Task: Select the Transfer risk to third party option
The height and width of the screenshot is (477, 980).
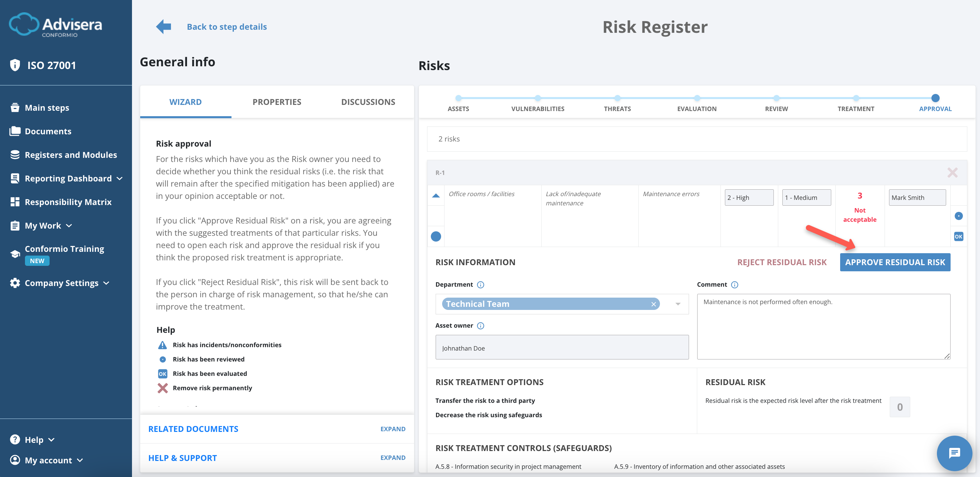Action: [485, 400]
